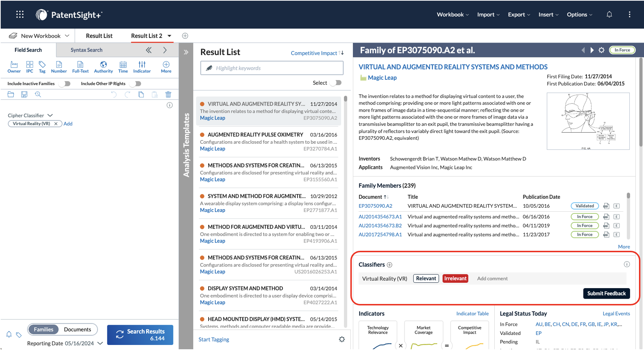Switch to Documents view
This screenshot has width=644, height=355.
pos(78,329)
